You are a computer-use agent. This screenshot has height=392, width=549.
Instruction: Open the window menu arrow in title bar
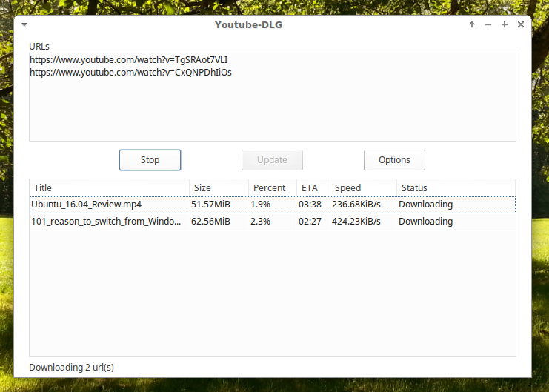pos(24,24)
